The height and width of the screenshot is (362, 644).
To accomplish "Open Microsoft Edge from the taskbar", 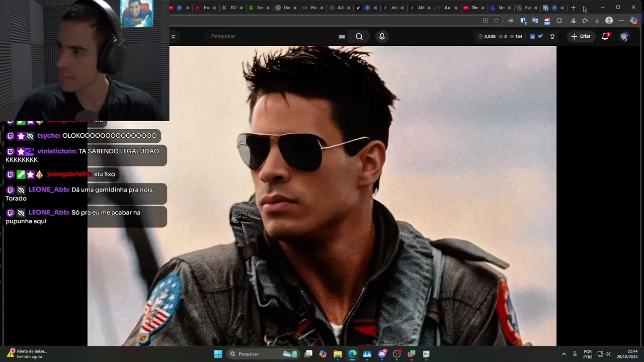I will pyautogui.click(x=352, y=354).
